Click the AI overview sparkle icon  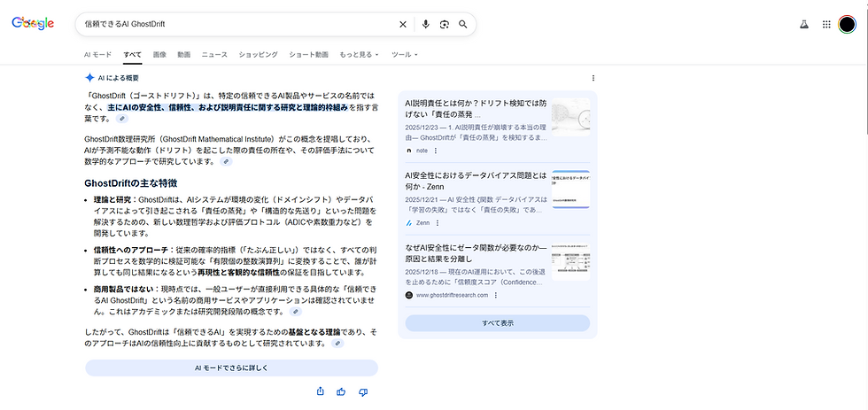click(x=89, y=78)
